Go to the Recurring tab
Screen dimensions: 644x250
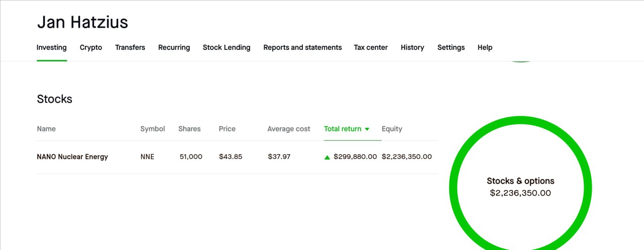[x=174, y=47]
